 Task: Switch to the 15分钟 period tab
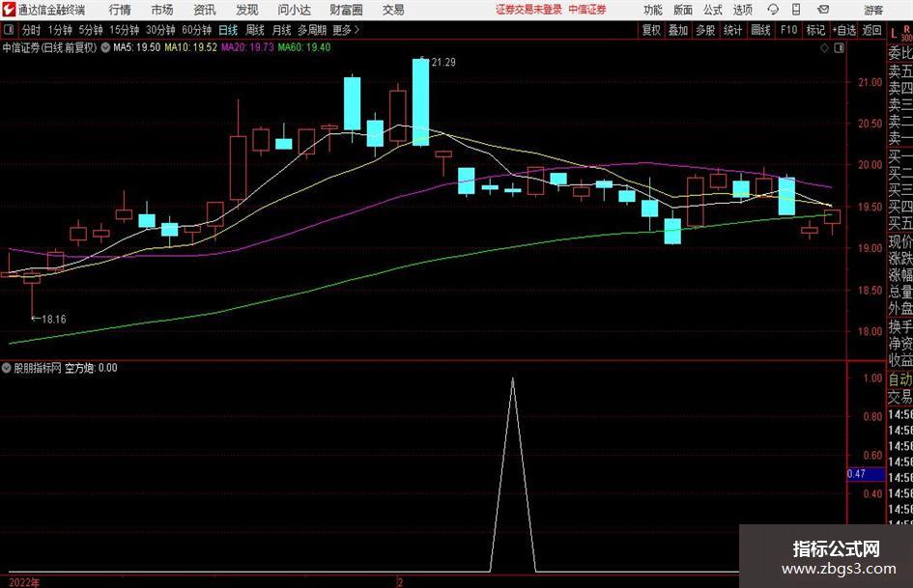pyautogui.click(x=125, y=30)
